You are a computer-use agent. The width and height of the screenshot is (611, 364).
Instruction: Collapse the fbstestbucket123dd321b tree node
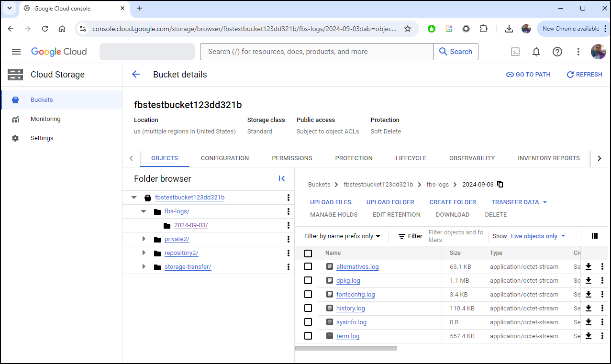(134, 198)
